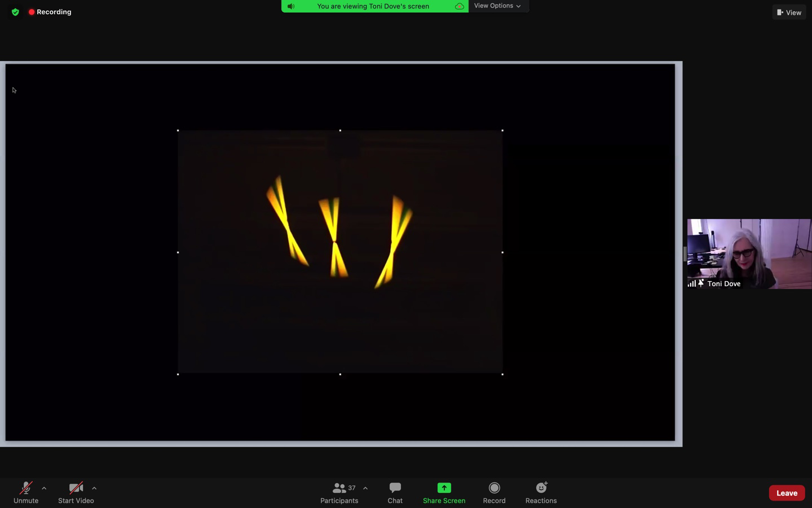Open the Chat panel
812x508 pixels.
pos(395,493)
